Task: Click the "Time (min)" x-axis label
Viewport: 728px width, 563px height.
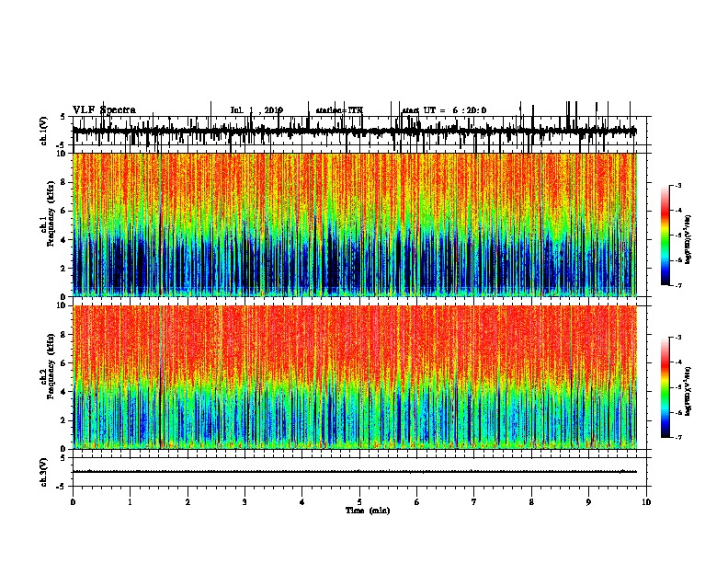Action: click(368, 511)
